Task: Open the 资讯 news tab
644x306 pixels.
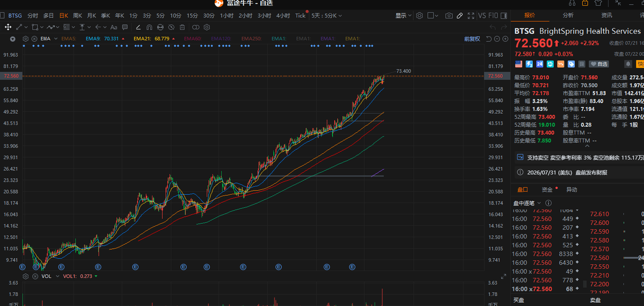Action: [606, 15]
